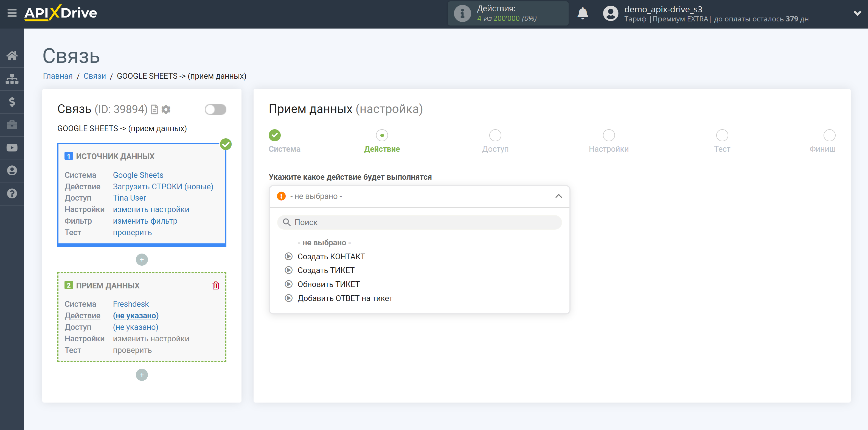Image resolution: width=868 pixels, height=430 pixels.
Task: Select 'Создать КОНТАКТ' option
Action: (x=331, y=257)
